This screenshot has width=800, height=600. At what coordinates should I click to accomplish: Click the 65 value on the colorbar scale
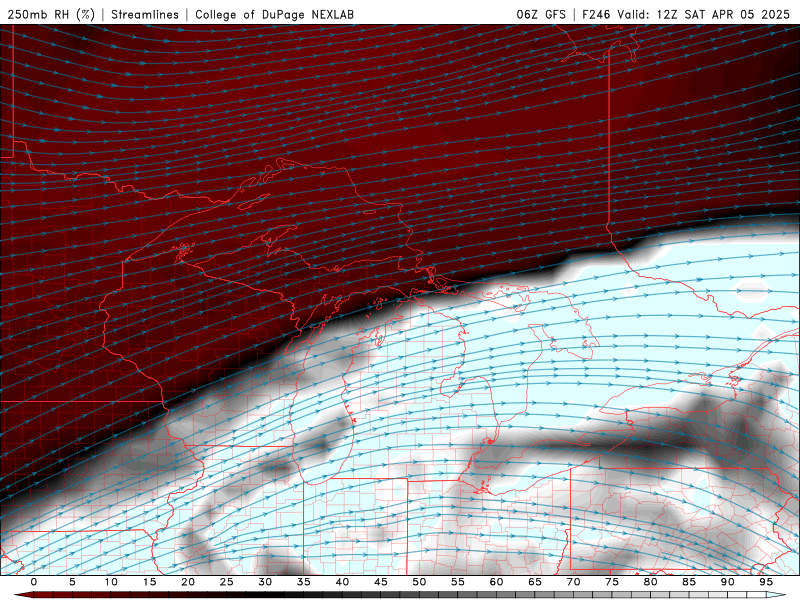pyautogui.click(x=535, y=582)
